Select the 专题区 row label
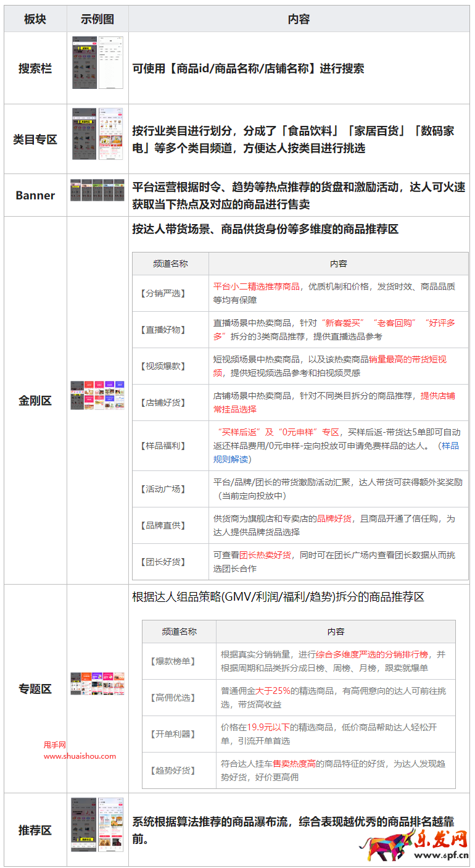The width and height of the screenshot is (475, 868). pyautogui.click(x=35, y=689)
